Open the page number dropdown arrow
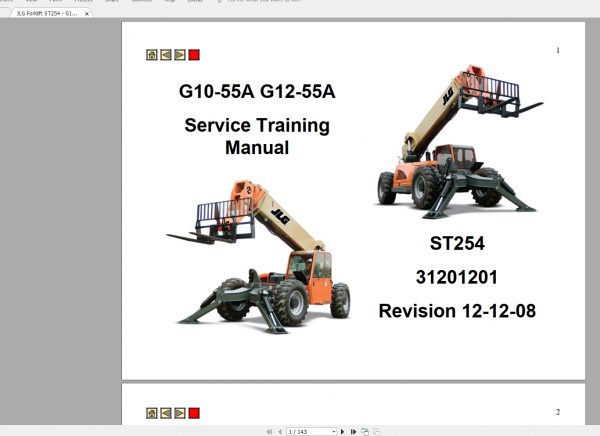Image resolution: width=600 pixels, height=436 pixels. [x=334, y=432]
